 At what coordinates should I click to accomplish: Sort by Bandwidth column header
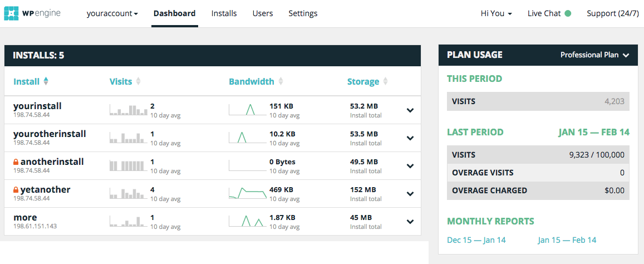pos(252,81)
